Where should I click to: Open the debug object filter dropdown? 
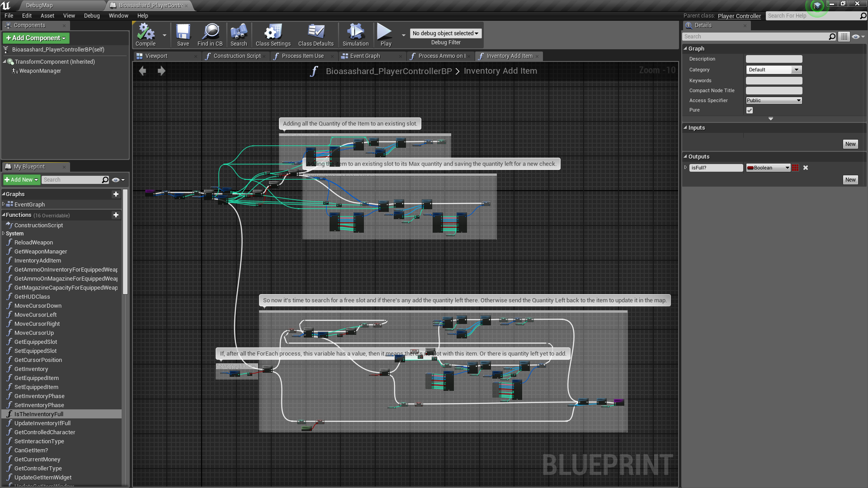click(x=445, y=33)
